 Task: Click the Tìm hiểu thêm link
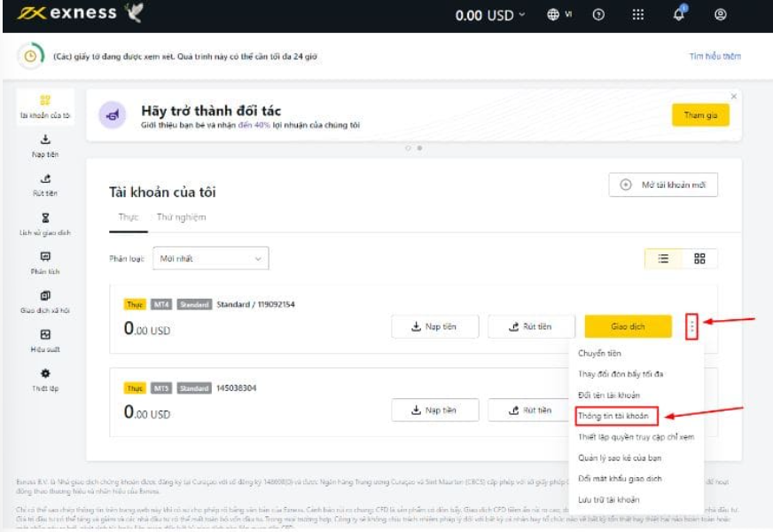point(714,57)
